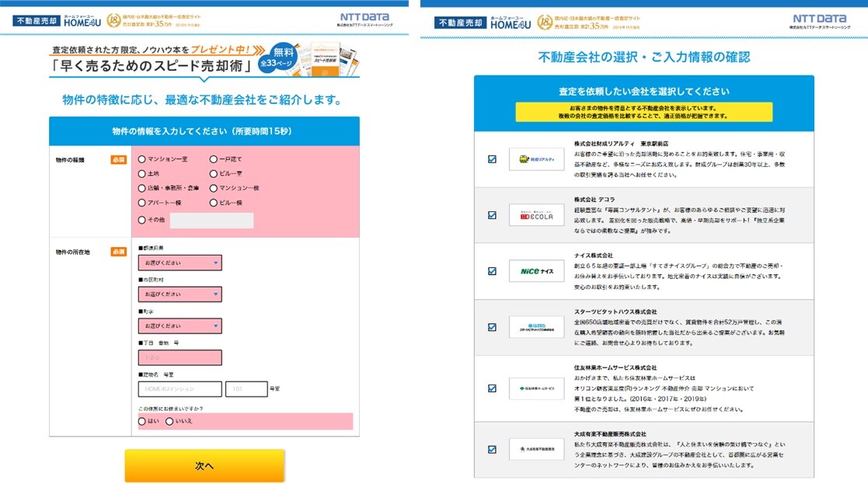Click the HOME4U logo above the property form
868x491 pixels.
pos(80,23)
